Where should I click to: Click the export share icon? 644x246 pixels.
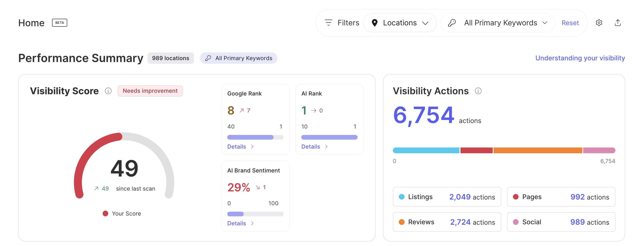[x=618, y=23]
